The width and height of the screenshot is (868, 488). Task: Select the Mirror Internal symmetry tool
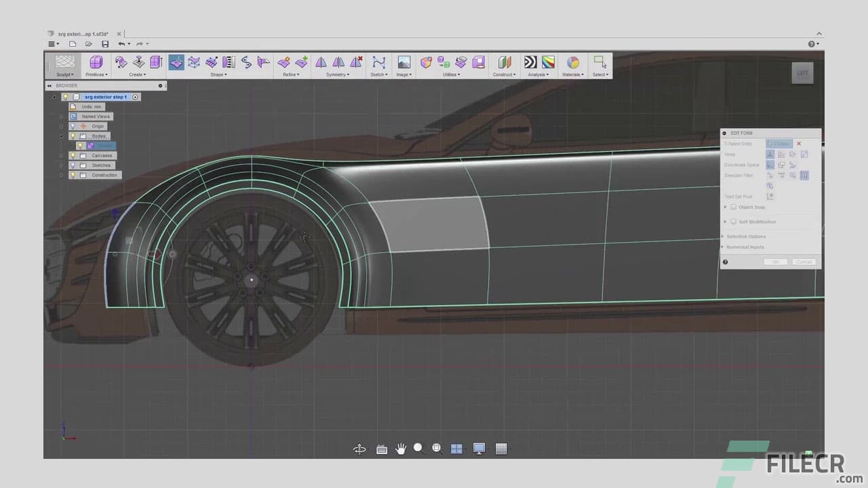[321, 62]
